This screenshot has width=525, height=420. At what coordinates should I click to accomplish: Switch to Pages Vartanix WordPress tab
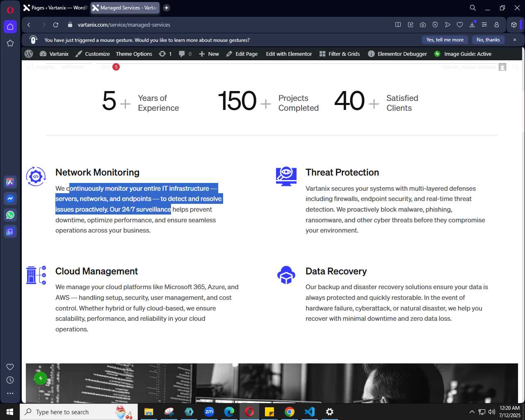coord(55,8)
